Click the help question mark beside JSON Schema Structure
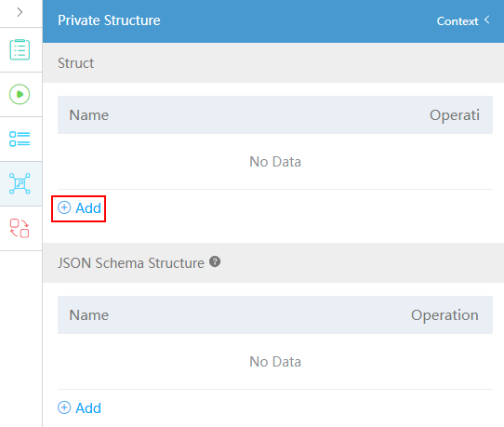This screenshot has height=427, width=504. click(215, 261)
